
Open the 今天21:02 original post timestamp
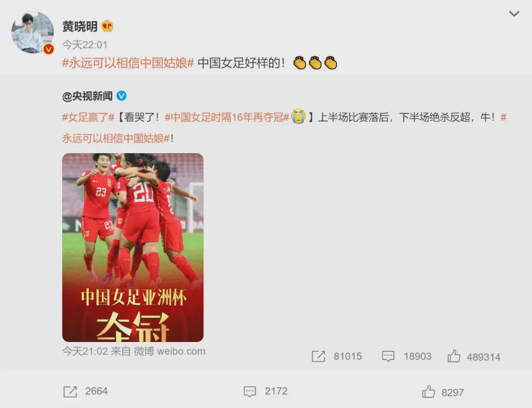tap(85, 351)
